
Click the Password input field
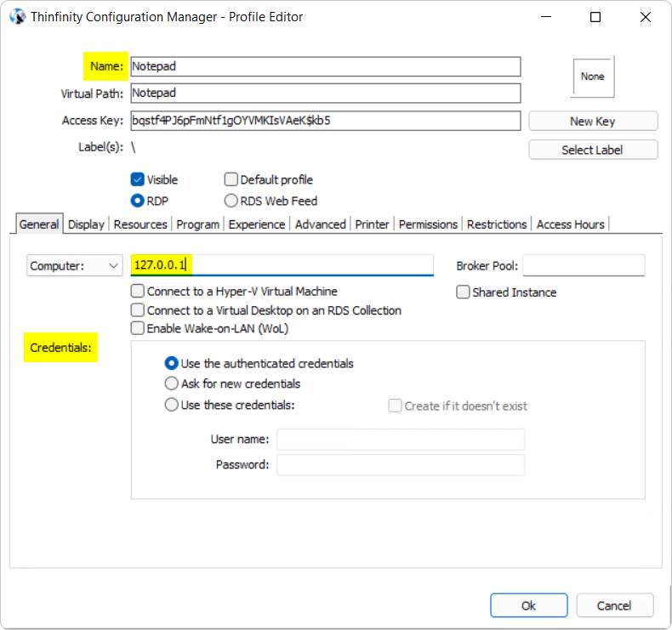pos(401,465)
